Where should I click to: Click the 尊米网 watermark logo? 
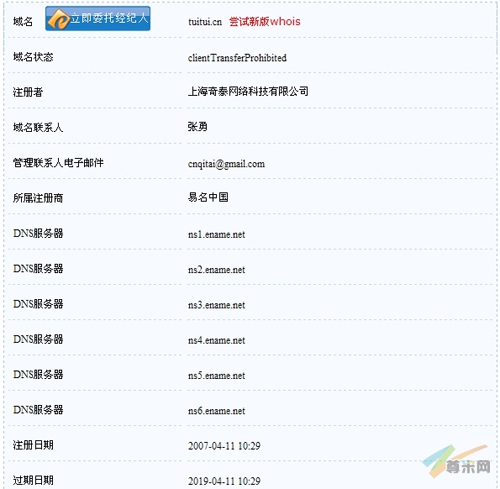point(457,462)
